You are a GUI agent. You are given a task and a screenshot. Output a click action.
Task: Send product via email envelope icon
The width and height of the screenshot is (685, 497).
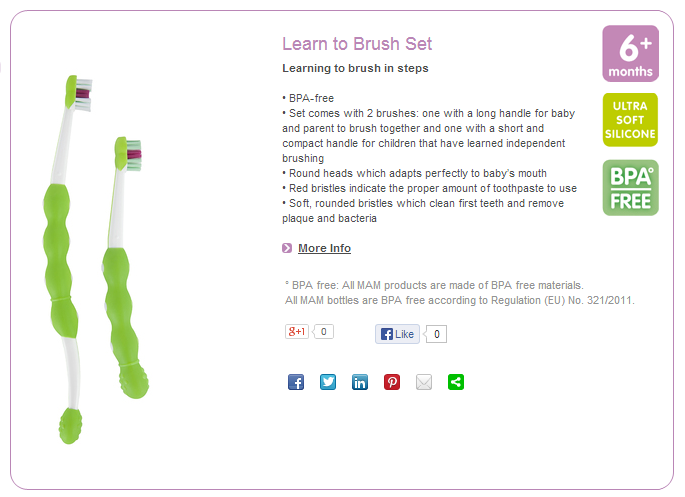coord(424,382)
